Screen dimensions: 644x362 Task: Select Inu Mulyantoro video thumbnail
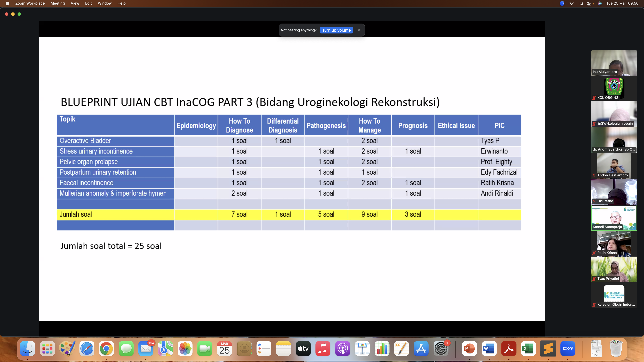[x=614, y=62]
